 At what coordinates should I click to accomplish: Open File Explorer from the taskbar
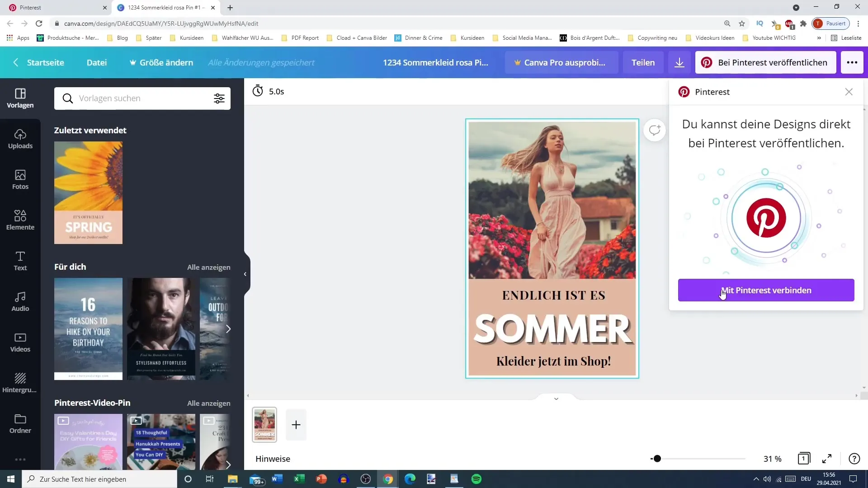pyautogui.click(x=233, y=479)
